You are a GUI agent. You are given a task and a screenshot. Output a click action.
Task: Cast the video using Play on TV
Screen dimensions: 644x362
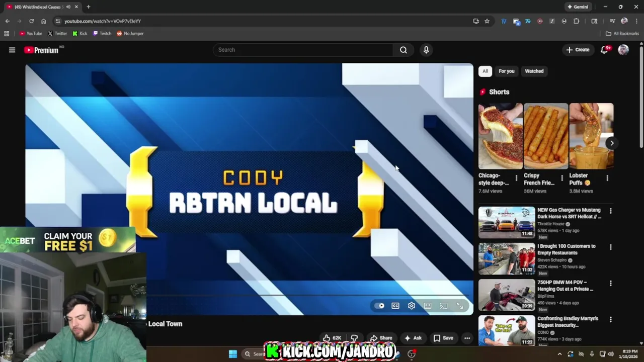click(444, 306)
